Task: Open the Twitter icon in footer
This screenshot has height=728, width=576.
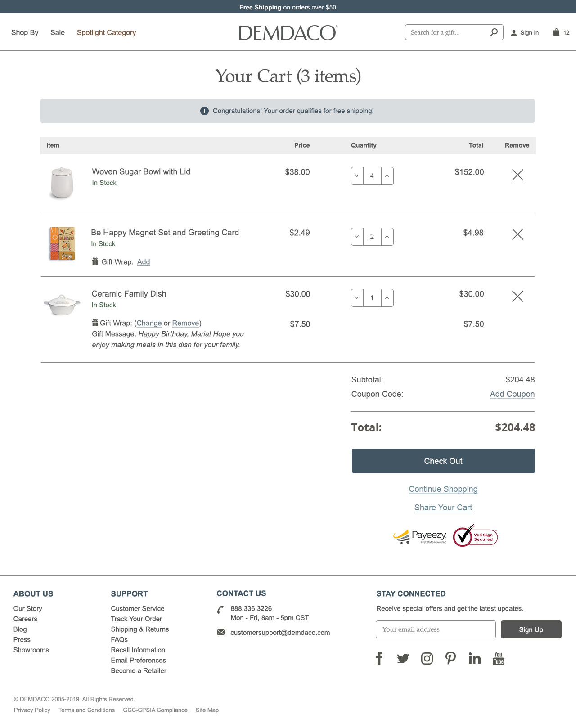Action: pyautogui.click(x=403, y=659)
